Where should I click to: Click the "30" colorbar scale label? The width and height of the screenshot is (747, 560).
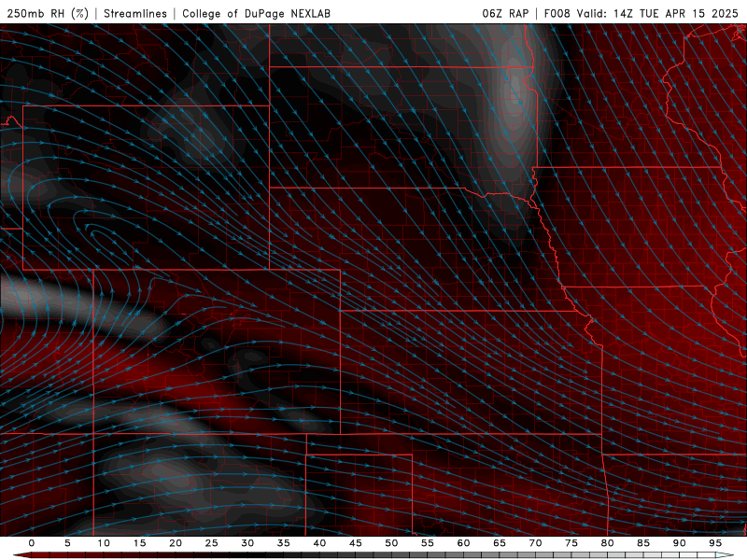click(247, 543)
